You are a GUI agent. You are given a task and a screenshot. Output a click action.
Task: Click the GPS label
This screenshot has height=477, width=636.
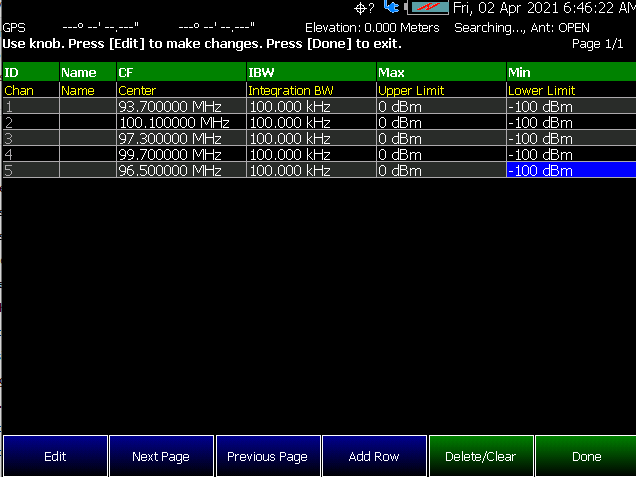pos(14,28)
